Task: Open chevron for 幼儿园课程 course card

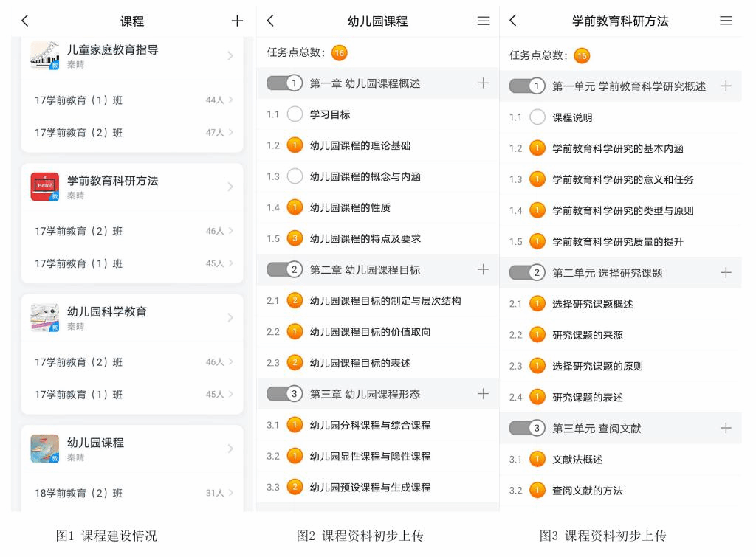Action: 230,449
